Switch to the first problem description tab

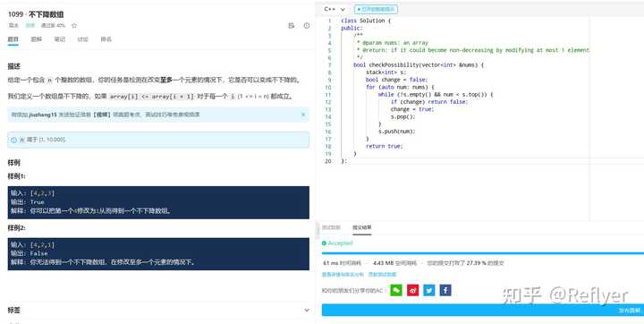point(13,39)
